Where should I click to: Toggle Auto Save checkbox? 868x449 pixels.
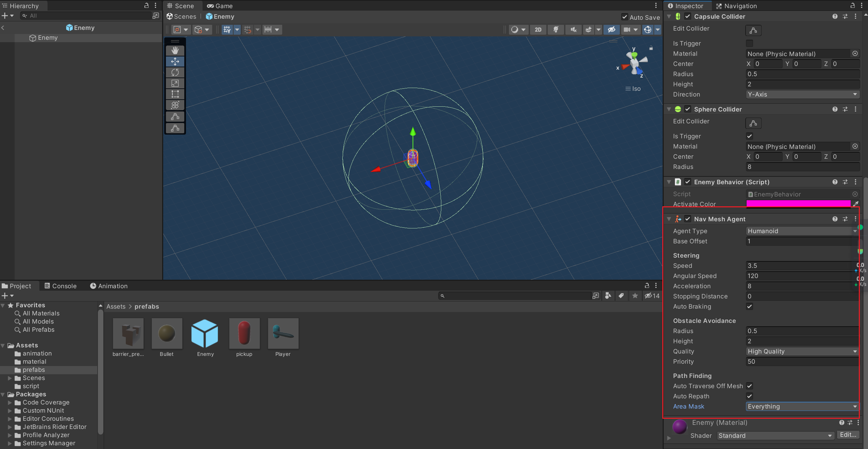click(625, 17)
